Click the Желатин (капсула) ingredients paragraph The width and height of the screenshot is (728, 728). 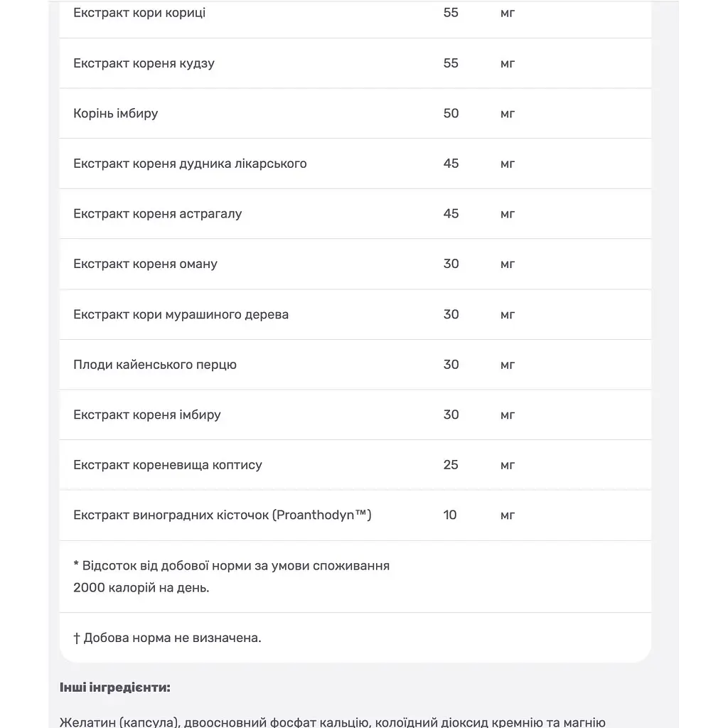(333, 722)
